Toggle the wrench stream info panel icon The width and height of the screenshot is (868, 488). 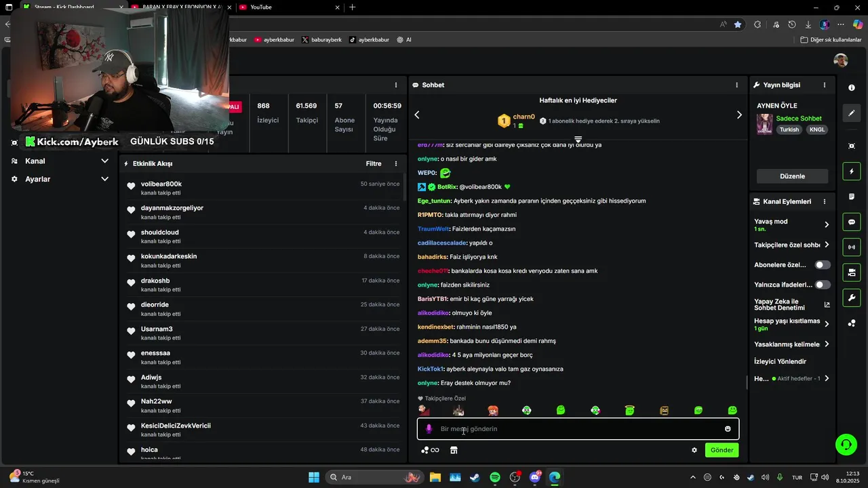click(852, 298)
